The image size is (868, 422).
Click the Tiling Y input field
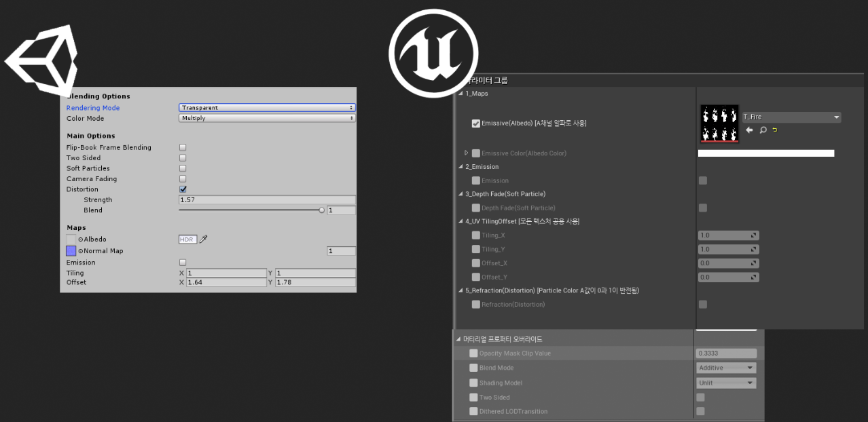point(315,273)
